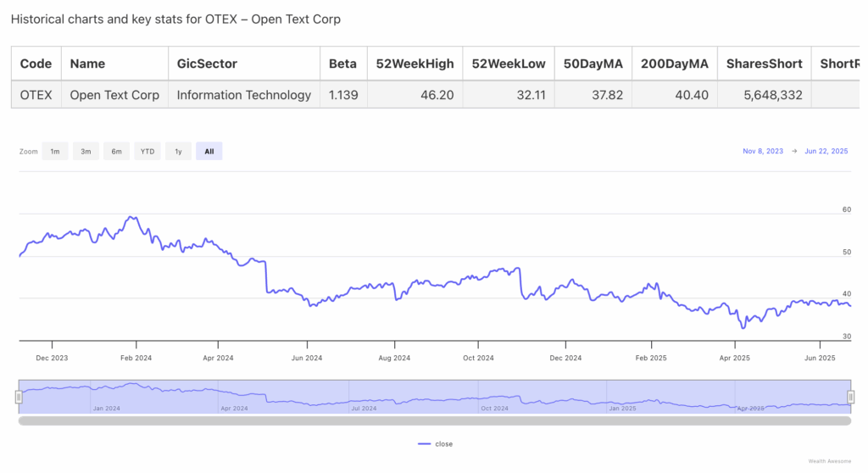Click the Jun 2024 axis label
This screenshot has height=473, width=868.
307,358
